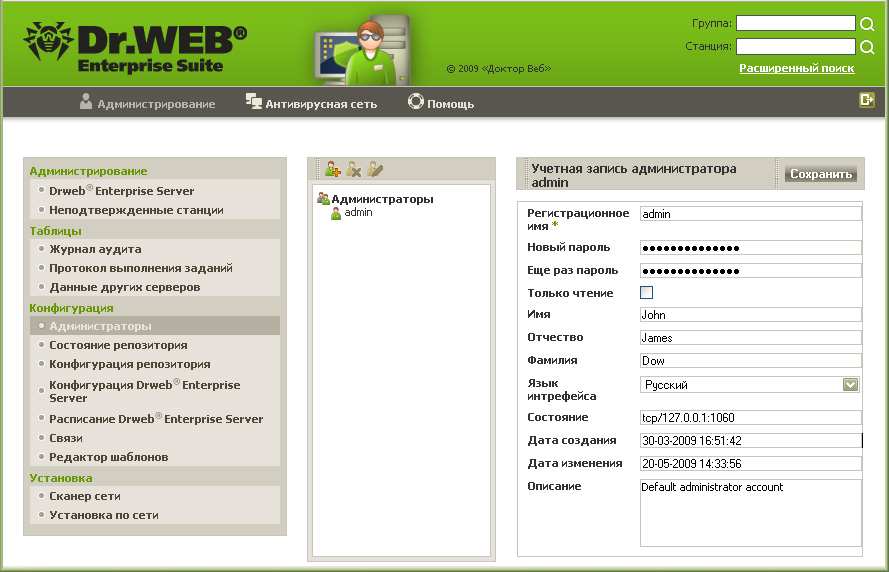The width and height of the screenshot is (889, 572).
Task: Click the Администрирование section heading
Action: point(88,171)
